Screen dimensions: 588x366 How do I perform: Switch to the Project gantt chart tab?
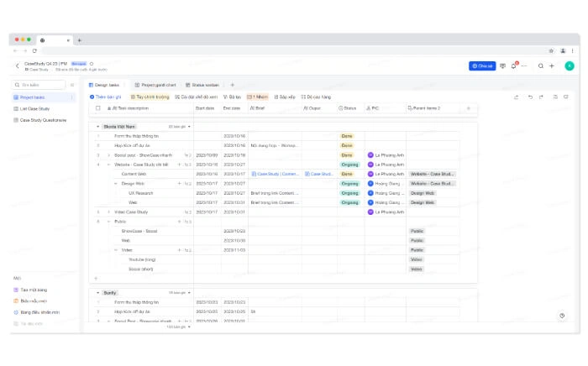click(x=155, y=85)
